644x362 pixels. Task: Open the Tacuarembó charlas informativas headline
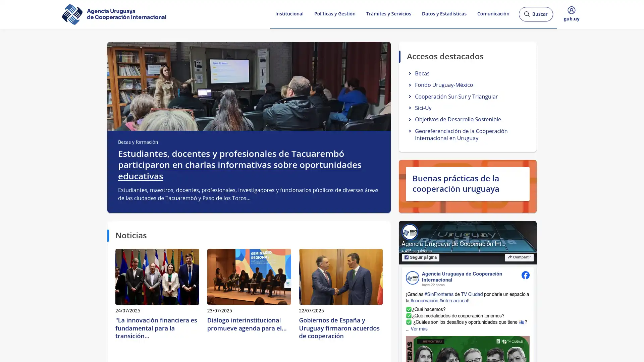(x=239, y=165)
